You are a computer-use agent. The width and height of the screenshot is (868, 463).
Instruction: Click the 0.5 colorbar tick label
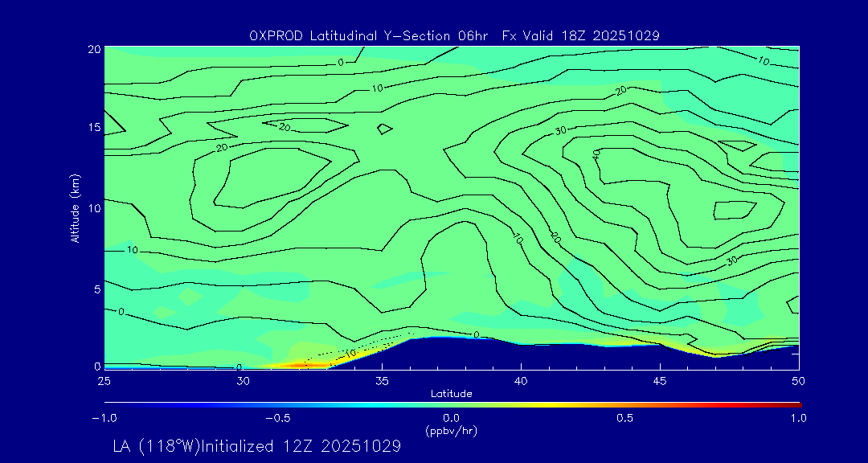pyautogui.click(x=624, y=418)
